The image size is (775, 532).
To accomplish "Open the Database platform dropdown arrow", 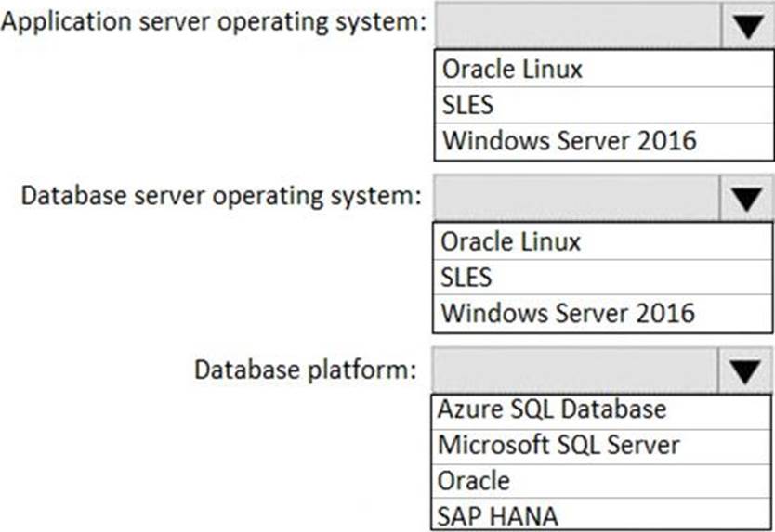I will click(745, 370).
